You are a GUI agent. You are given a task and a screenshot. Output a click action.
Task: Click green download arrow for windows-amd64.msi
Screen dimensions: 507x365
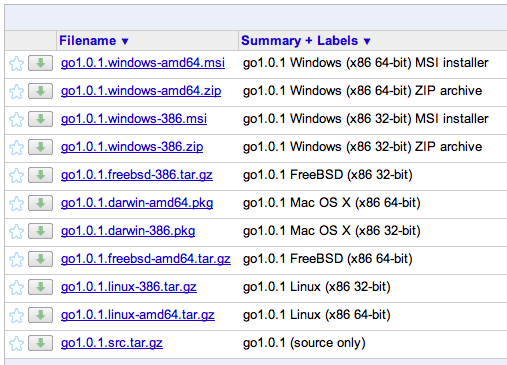(x=40, y=63)
